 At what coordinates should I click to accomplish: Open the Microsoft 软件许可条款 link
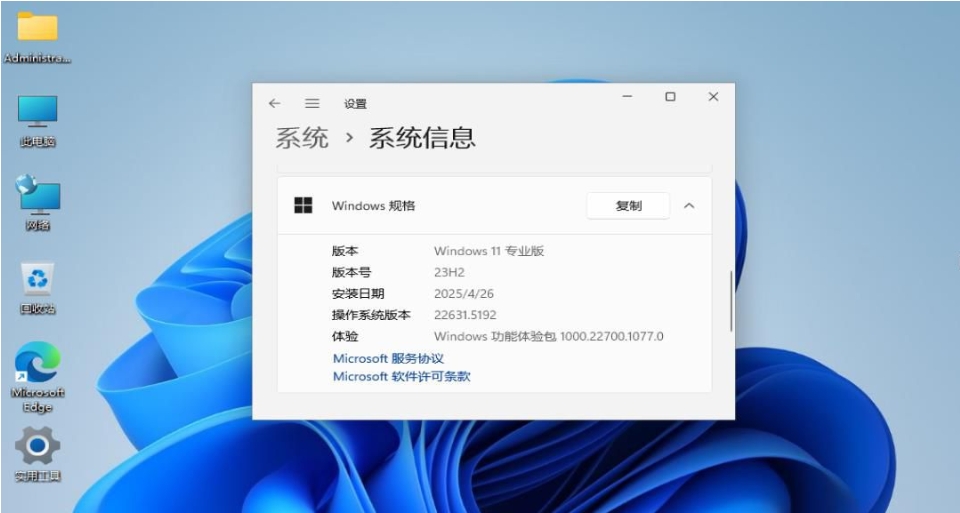tap(401, 377)
